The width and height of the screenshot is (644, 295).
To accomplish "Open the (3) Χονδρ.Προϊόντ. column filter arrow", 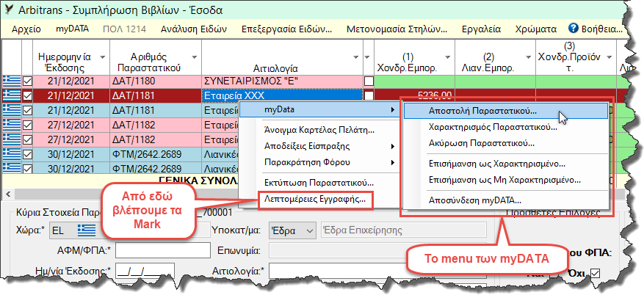I will pos(609,57).
